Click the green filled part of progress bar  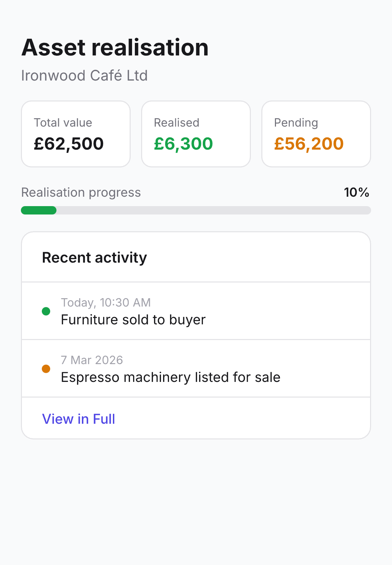tap(39, 210)
